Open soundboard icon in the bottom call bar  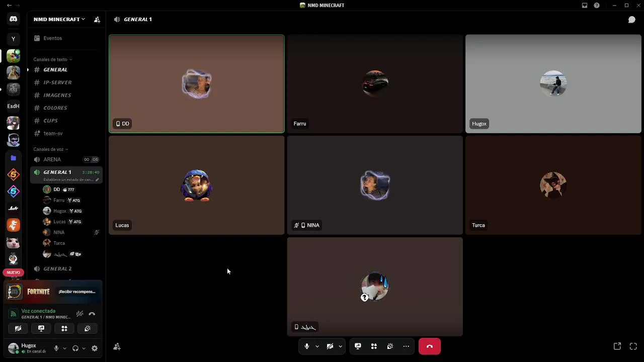click(390, 346)
